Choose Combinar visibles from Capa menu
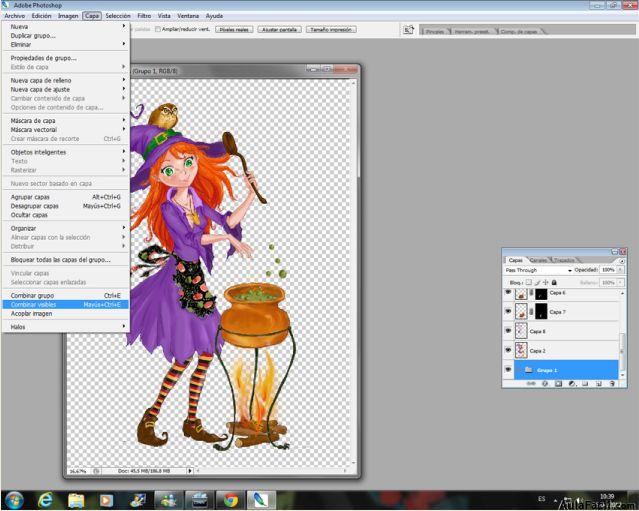The height and width of the screenshot is (511, 639). click(65, 304)
